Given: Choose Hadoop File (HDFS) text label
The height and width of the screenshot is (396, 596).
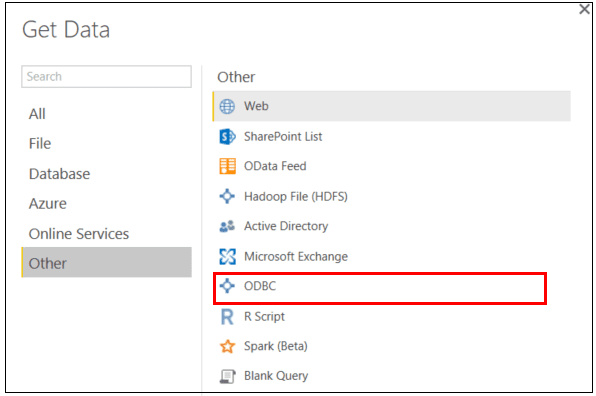Looking at the screenshot, I should [x=296, y=196].
